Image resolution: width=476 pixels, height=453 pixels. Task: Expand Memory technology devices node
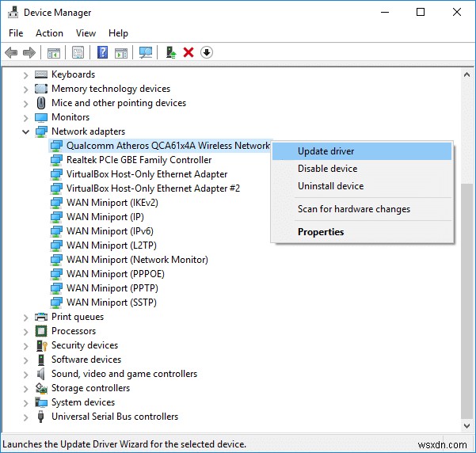(26, 89)
